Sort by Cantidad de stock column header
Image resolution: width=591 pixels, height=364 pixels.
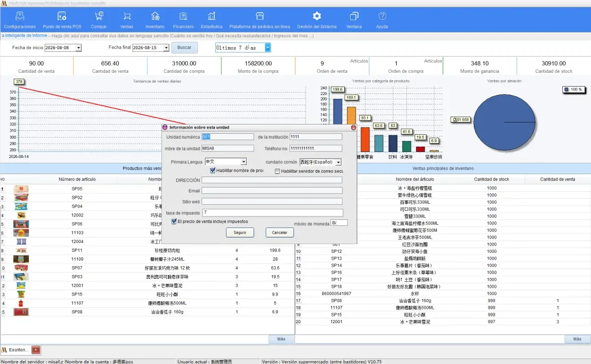(x=492, y=180)
